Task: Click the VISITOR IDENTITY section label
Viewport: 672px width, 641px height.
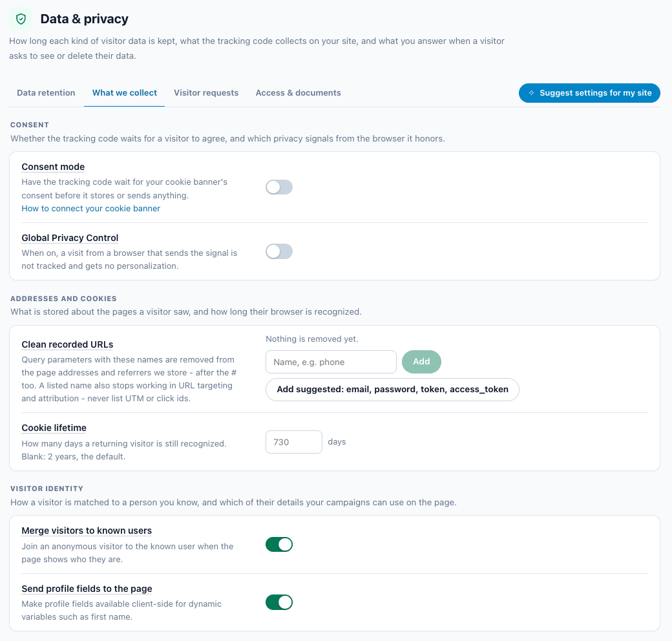Action: (47, 489)
